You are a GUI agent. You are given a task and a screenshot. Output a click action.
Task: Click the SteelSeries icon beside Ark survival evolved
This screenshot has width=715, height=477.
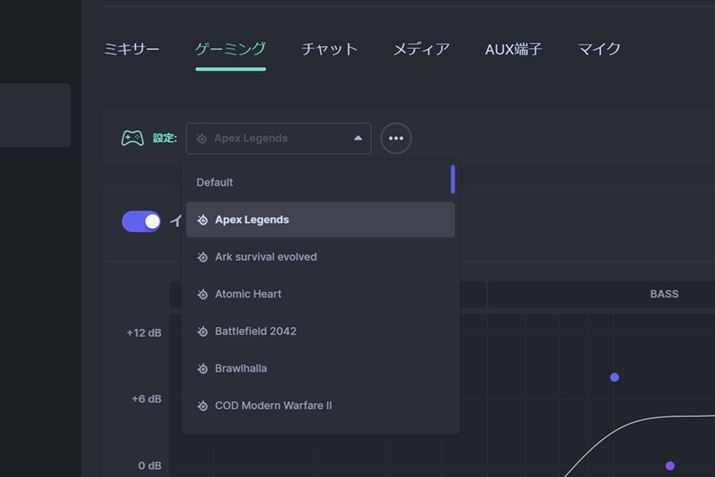point(202,257)
